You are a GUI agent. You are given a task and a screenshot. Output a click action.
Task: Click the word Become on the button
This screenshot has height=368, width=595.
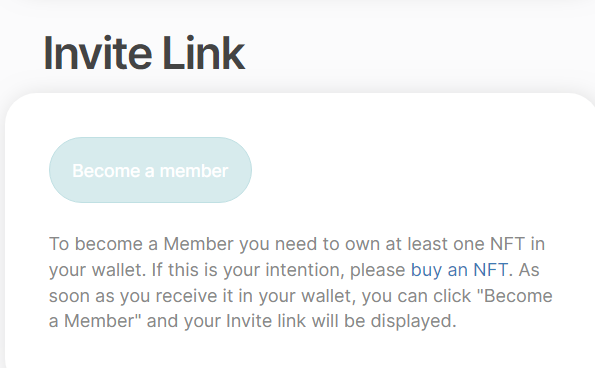[x=106, y=171]
